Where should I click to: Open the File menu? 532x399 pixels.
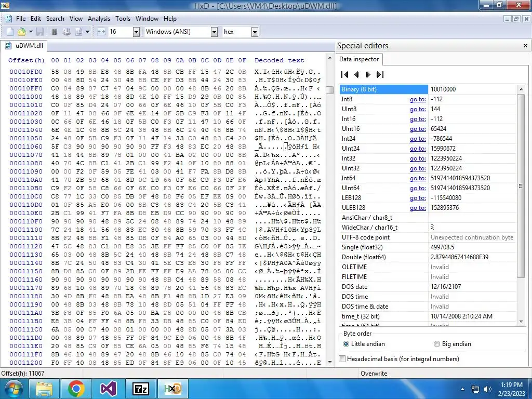click(21, 19)
